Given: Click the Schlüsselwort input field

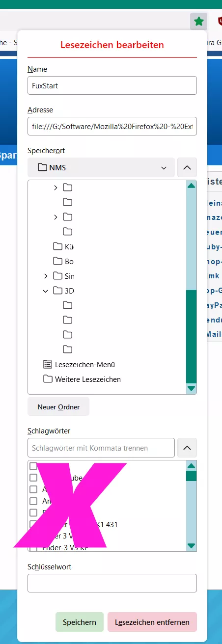Looking at the screenshot, I should point(112,583).
